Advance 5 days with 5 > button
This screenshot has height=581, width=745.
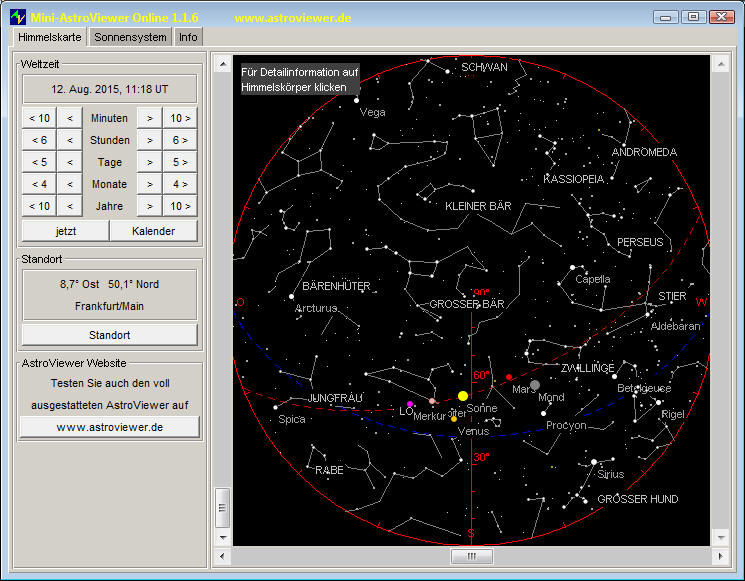180,162
